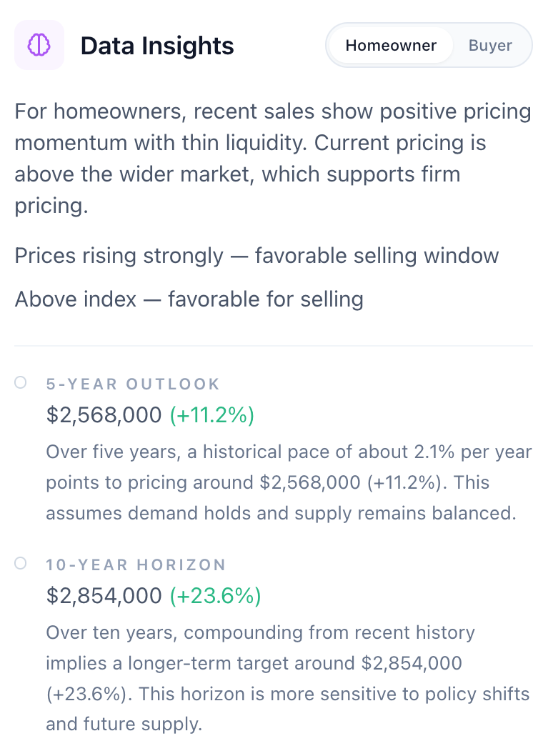Click the ten-year description paragraph
The image size is (553, 756).
287,678
